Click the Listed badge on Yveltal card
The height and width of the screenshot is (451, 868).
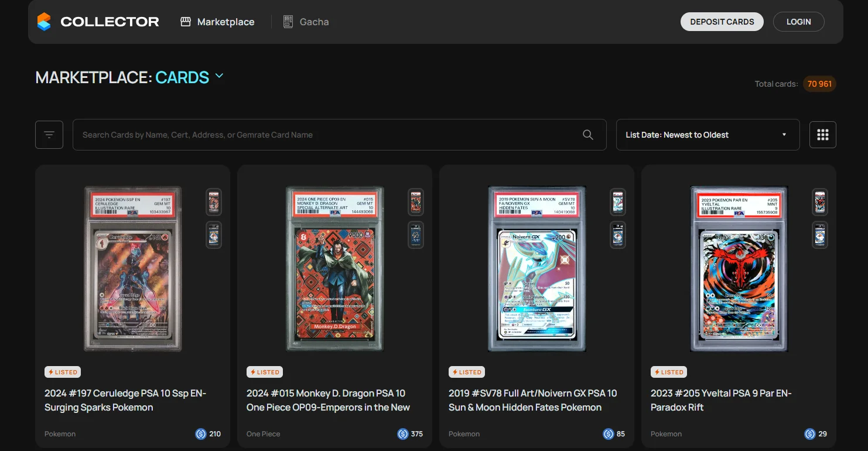point(669,372)
